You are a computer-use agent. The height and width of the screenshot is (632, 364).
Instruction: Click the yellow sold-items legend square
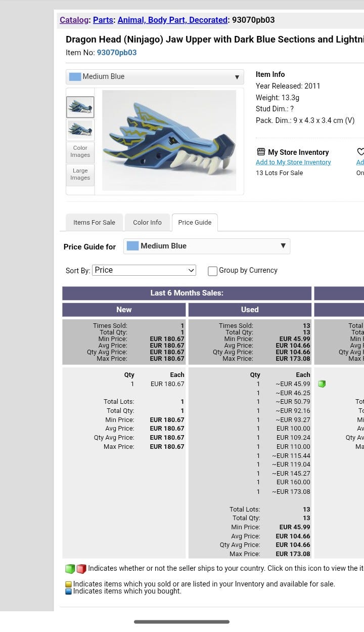coord(69,584)
